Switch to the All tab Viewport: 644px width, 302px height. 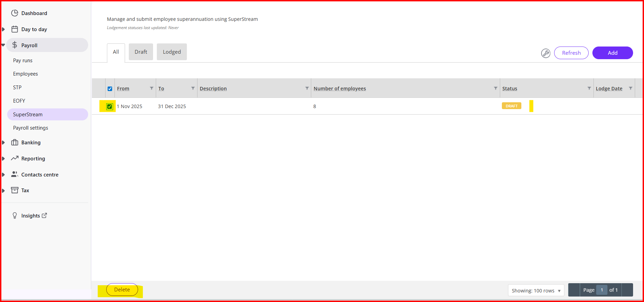116,52
